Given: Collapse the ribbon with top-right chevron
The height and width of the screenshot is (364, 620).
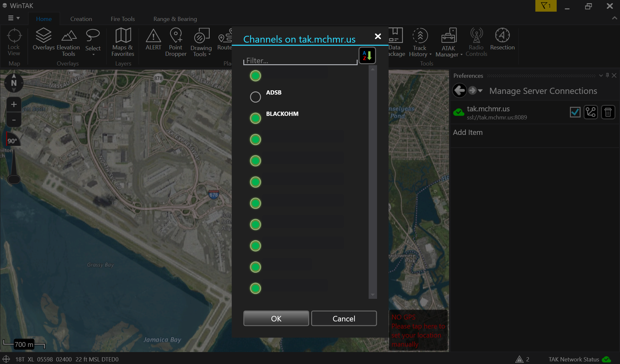Looking at the screenshot, I should click(614, 18).
